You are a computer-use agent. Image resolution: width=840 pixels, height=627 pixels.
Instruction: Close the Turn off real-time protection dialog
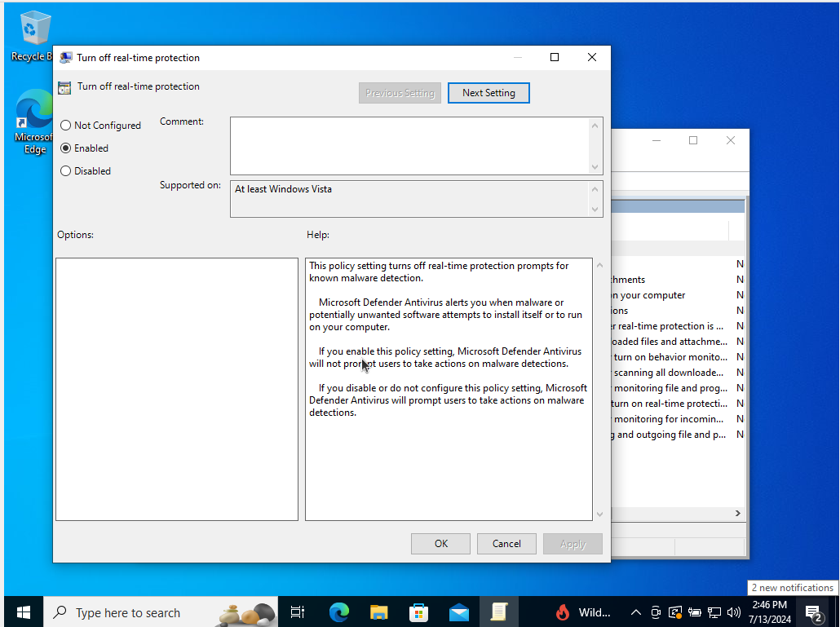coord(591,57)
